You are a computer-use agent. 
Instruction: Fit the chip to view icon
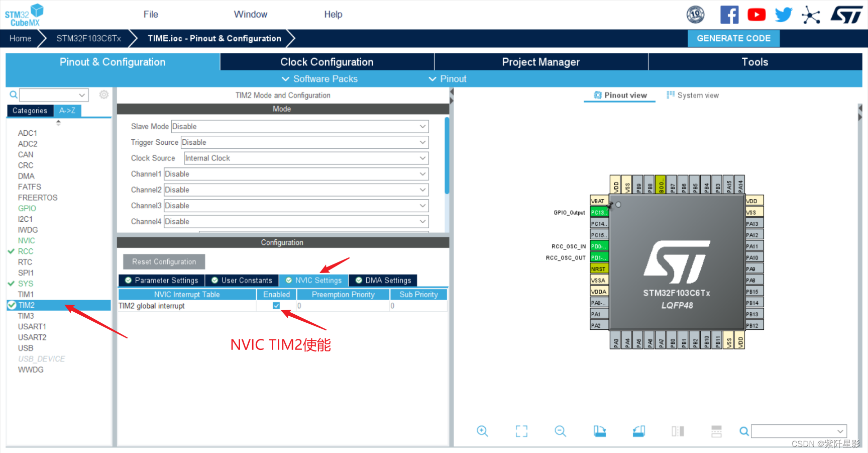pyautogui.click(x=521, y=431)
